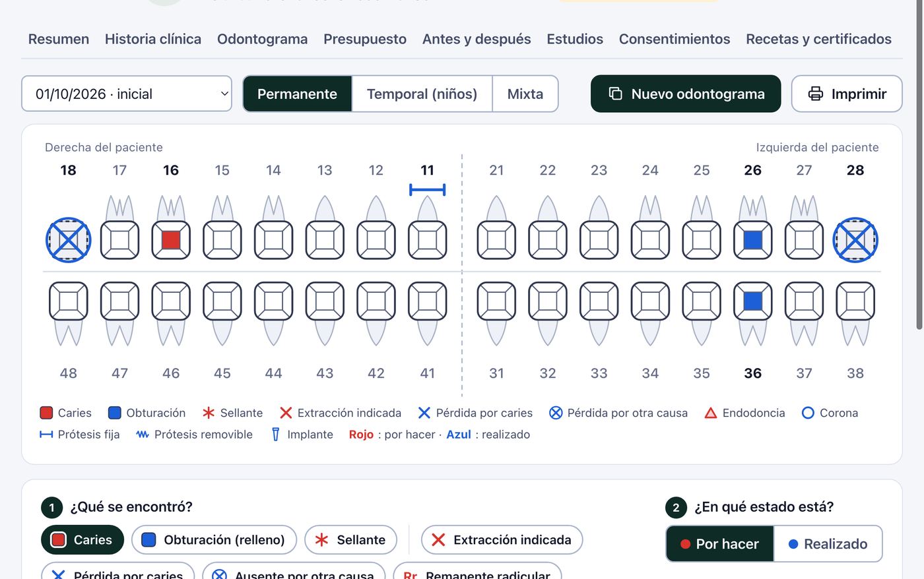Open the odontogram date dropdown
The image size is (924, 579).
point(127,94)
